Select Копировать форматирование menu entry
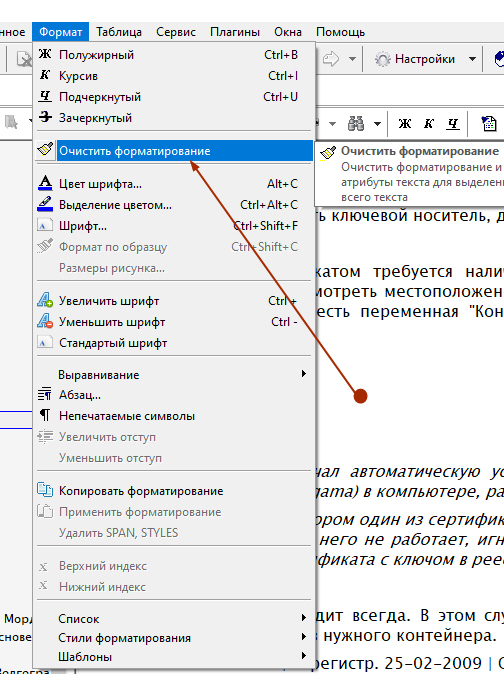Image resolution: width=504 pixels, height=674 pixels. 174,490
